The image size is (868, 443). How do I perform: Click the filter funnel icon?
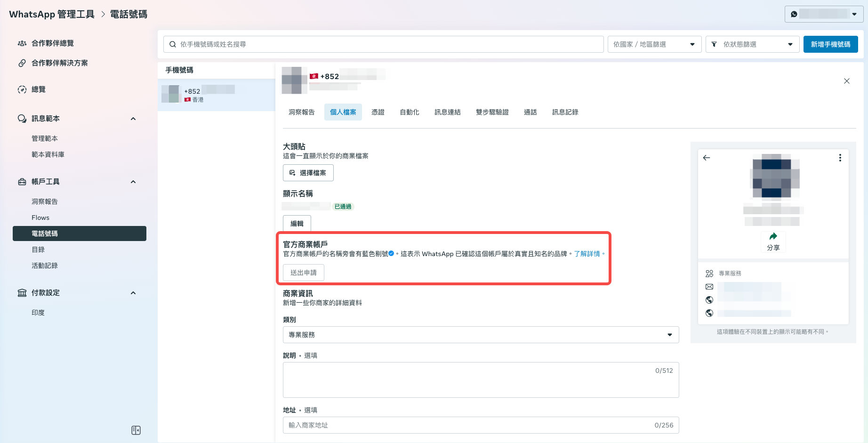click(714, 44)
